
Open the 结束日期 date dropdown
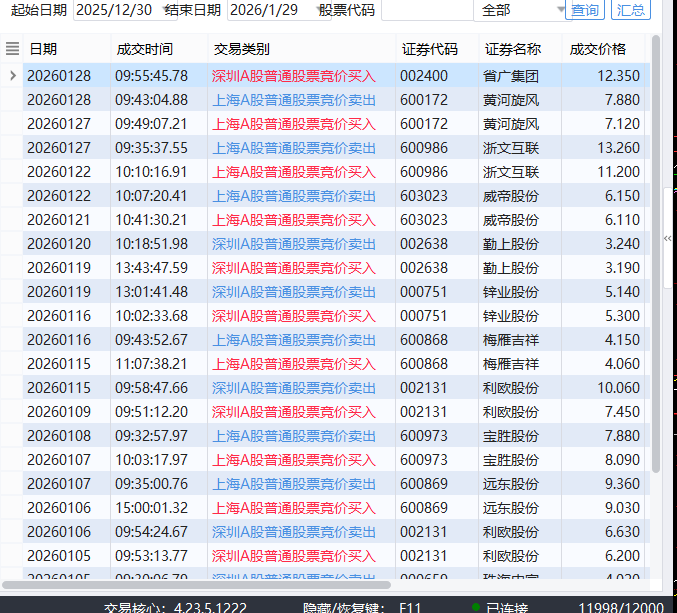[x=320, y=9]
